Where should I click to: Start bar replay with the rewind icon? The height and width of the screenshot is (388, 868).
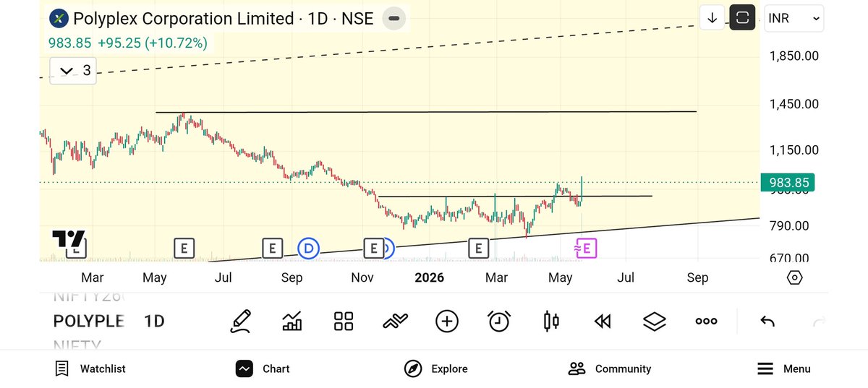[x=603, y=321]
